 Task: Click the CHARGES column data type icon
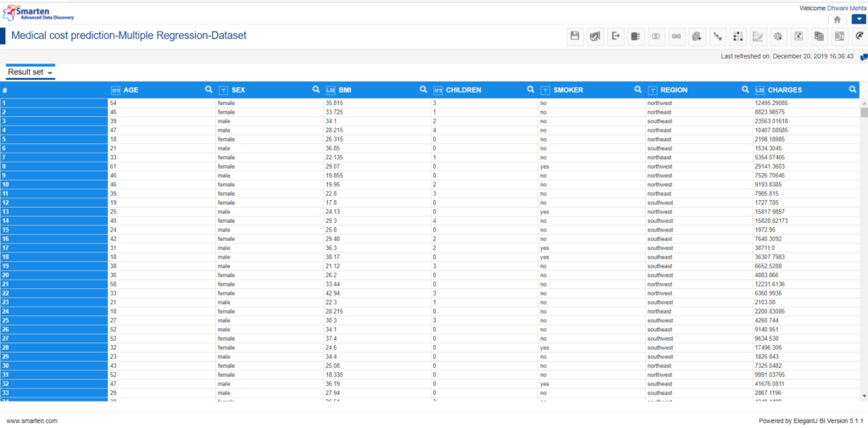[759, 90]
